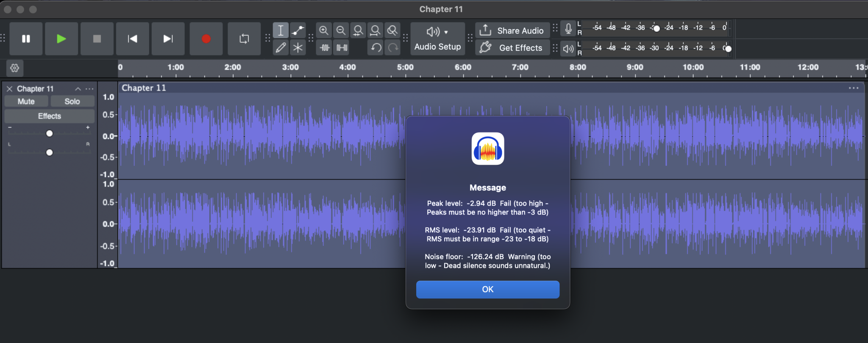Select the Draw (pencil) tool
The image size is (868, 343).
coord(281,47)
